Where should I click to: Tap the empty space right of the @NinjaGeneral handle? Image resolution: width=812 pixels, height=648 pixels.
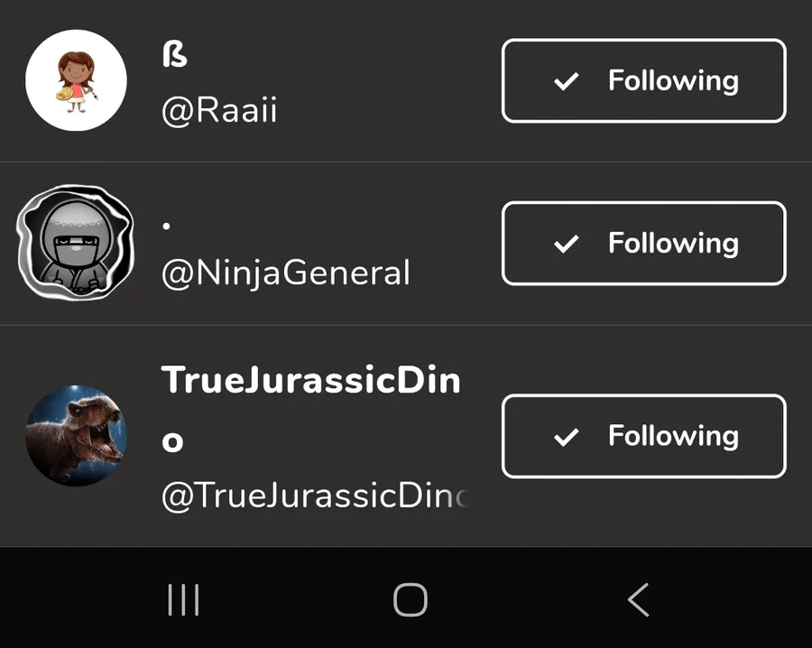(456, 272)
